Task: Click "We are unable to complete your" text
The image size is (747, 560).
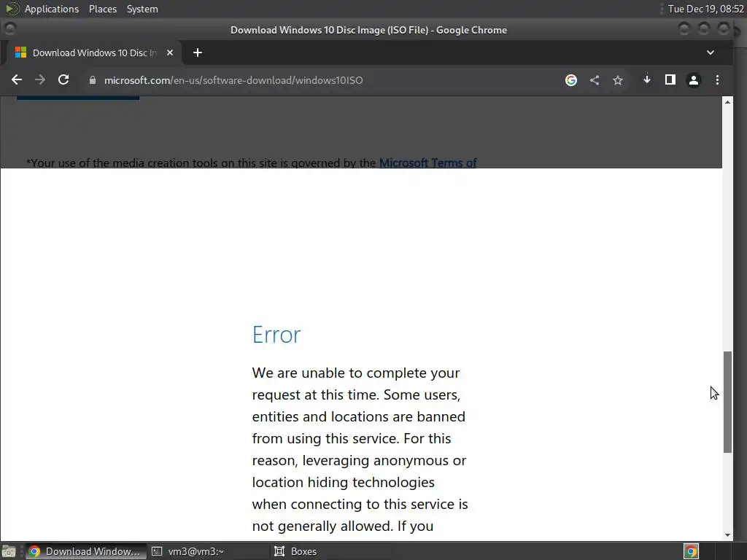Action: point(356,373)
